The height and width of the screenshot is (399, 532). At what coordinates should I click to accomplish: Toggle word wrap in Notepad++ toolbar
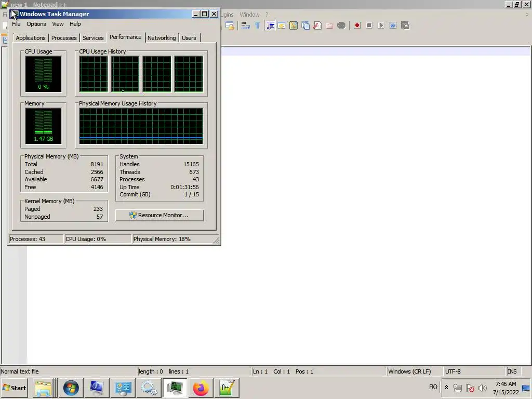point(245,25)
